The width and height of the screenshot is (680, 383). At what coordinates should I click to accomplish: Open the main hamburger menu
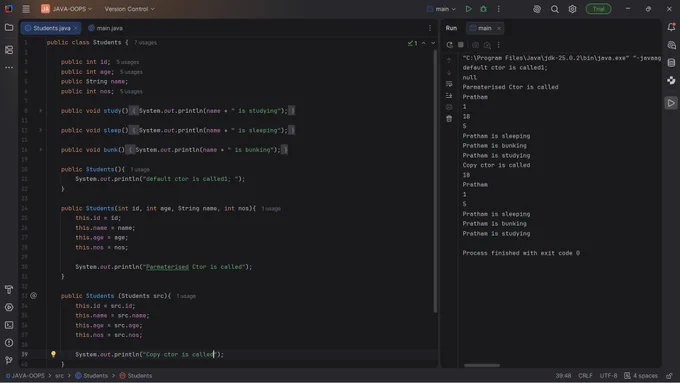[26, 9]
